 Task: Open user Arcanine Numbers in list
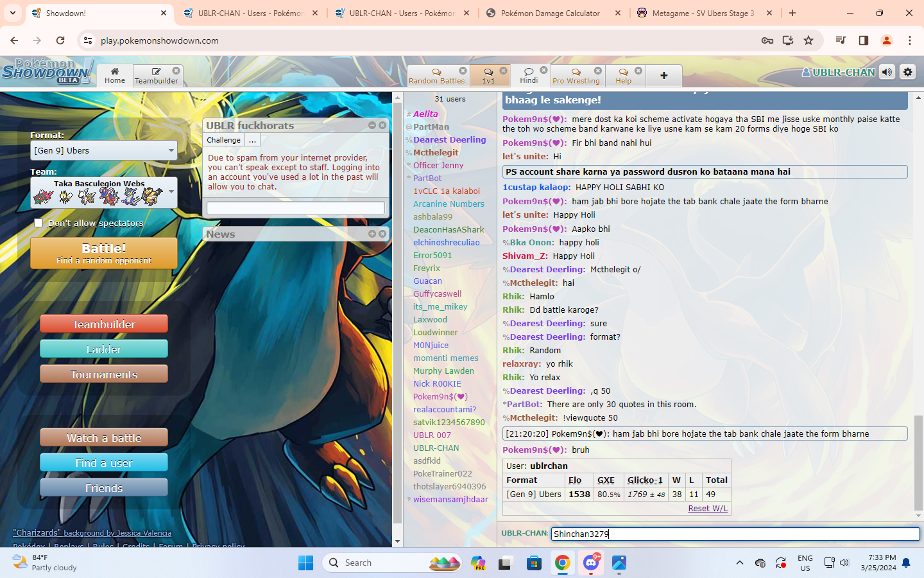point(449,204)
